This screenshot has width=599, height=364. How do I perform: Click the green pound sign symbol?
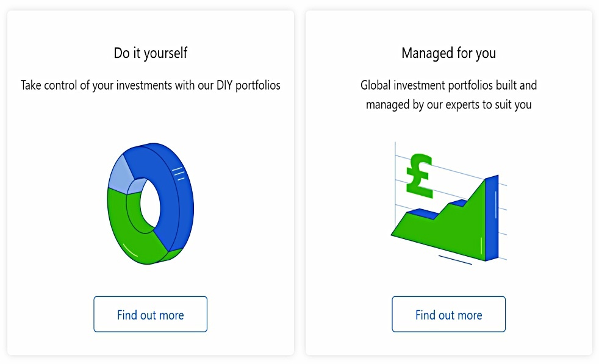(x=420, y=176)
